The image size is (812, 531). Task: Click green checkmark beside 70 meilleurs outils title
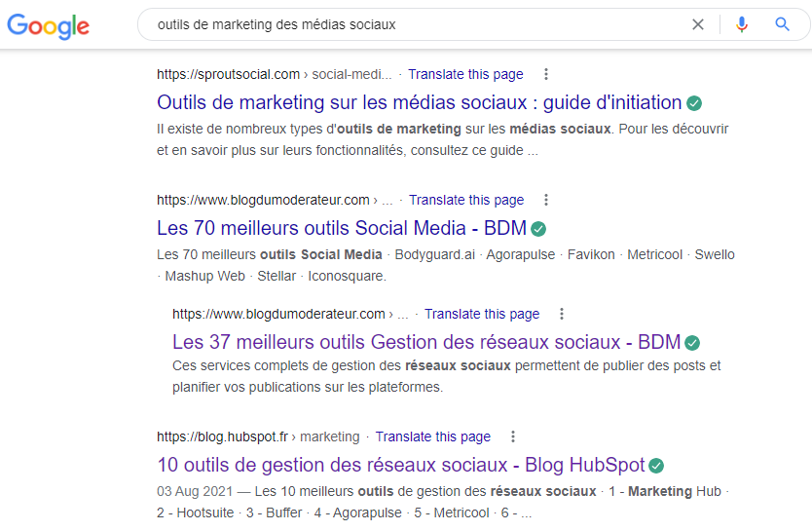tap(538, 229)
